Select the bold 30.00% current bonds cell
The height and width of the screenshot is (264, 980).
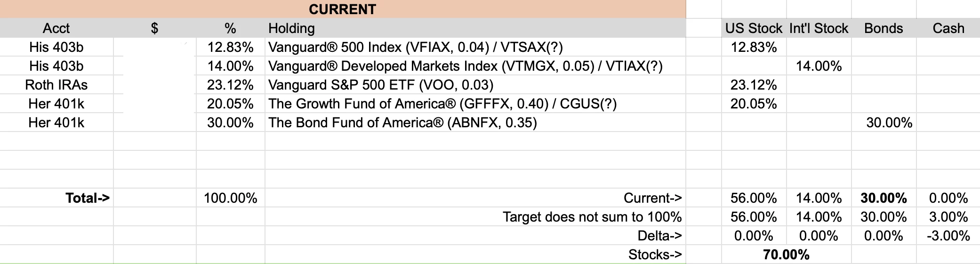pyautogui.click(x=884, y=198)
